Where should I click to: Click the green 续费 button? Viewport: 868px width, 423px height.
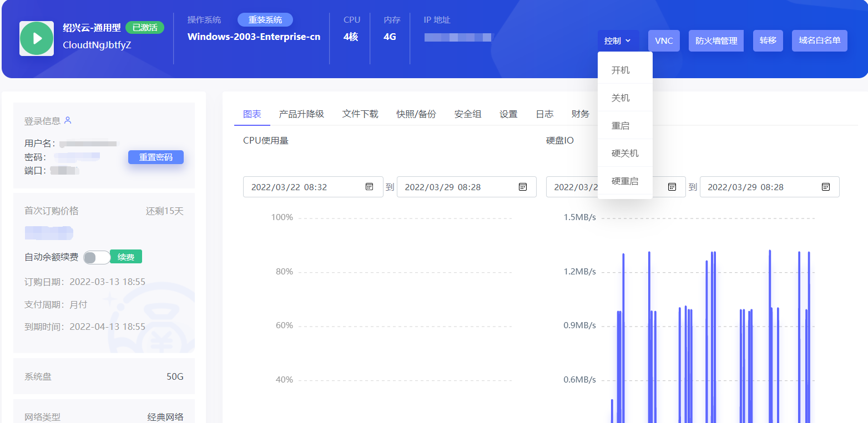126,257
